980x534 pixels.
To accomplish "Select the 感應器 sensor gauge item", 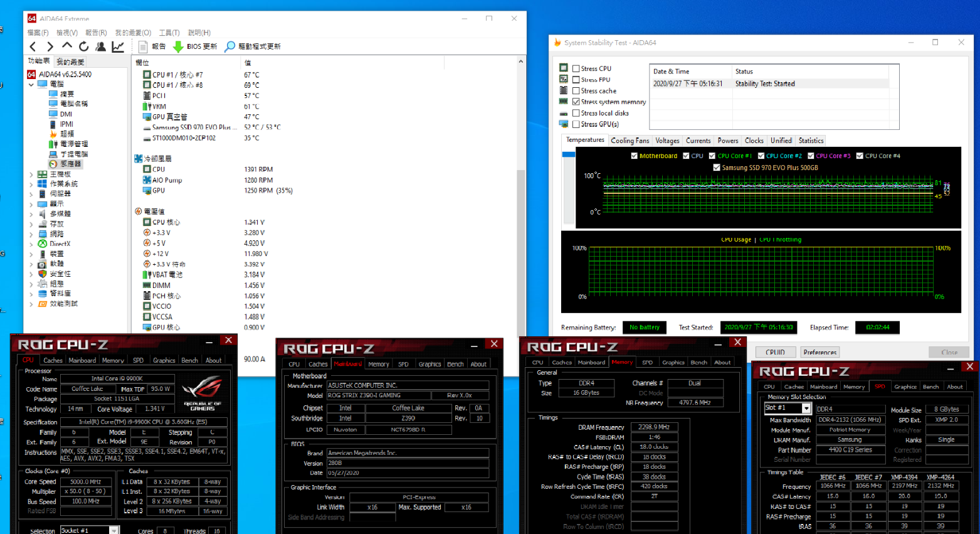I will coord(53,164).
